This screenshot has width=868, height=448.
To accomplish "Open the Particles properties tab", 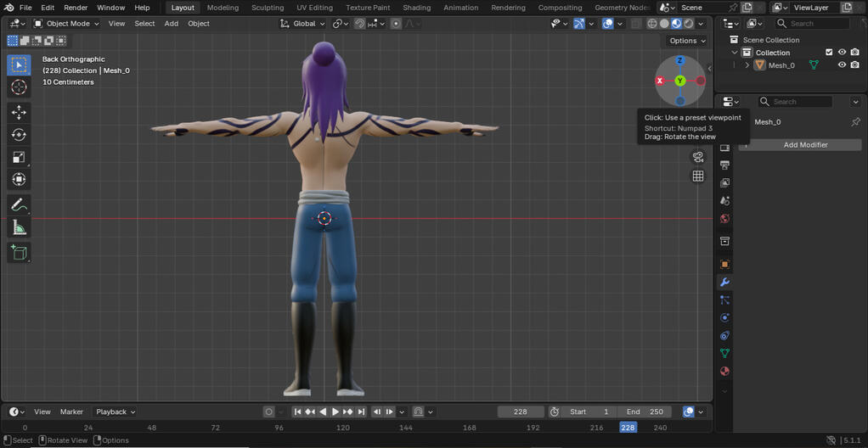I will click(x=724, y=300).
